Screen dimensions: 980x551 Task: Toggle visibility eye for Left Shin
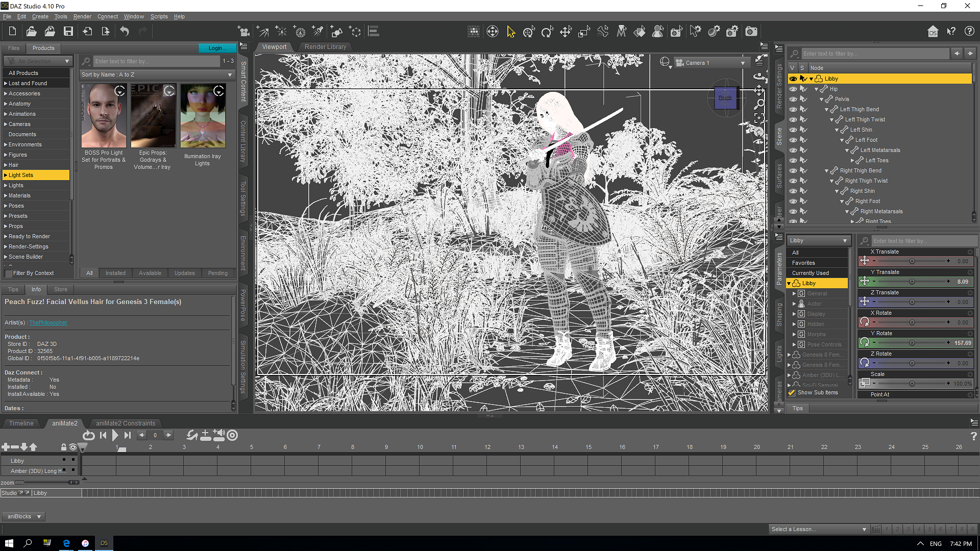click(x=793, y=130)
